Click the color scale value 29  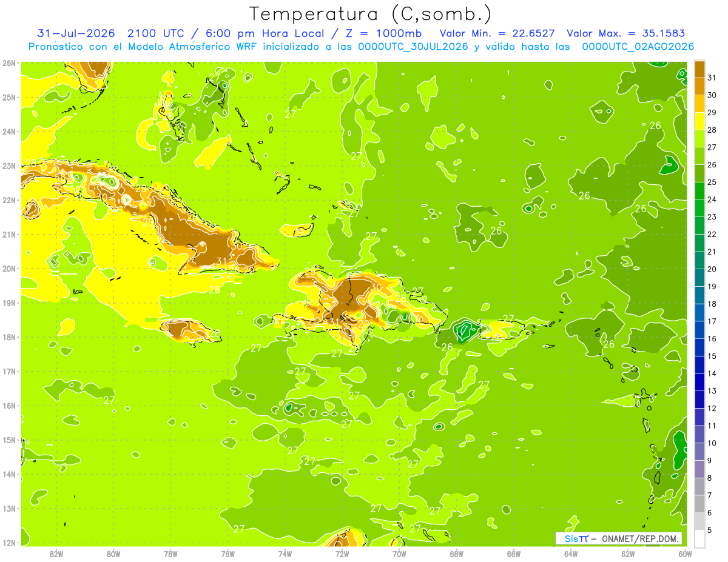click(x=712, y=113)
